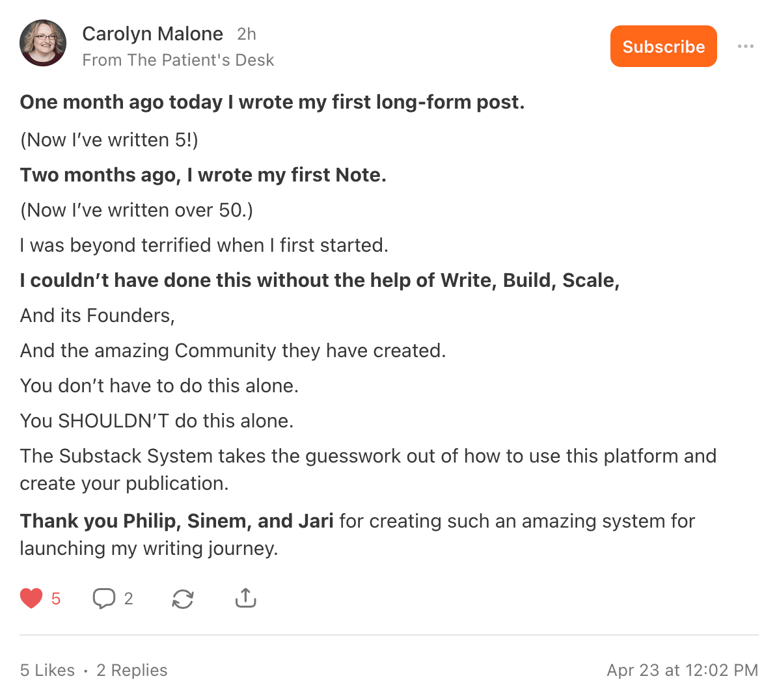The height and width of the screenshot is (700, 777).
Task: Click the reply count number beside the comment bubble
Action: 128,599
